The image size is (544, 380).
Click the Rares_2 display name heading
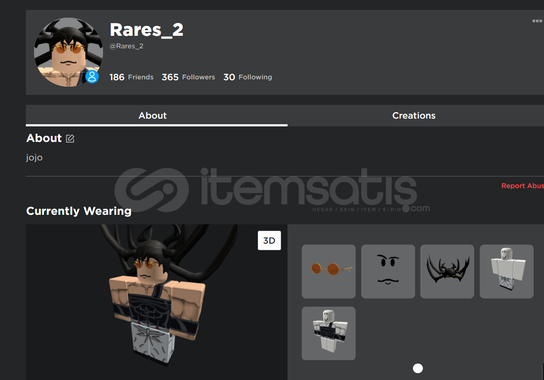(146, 30)
